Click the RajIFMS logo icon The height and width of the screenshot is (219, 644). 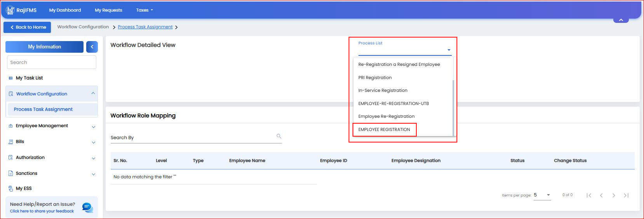[x=10, y=10]
